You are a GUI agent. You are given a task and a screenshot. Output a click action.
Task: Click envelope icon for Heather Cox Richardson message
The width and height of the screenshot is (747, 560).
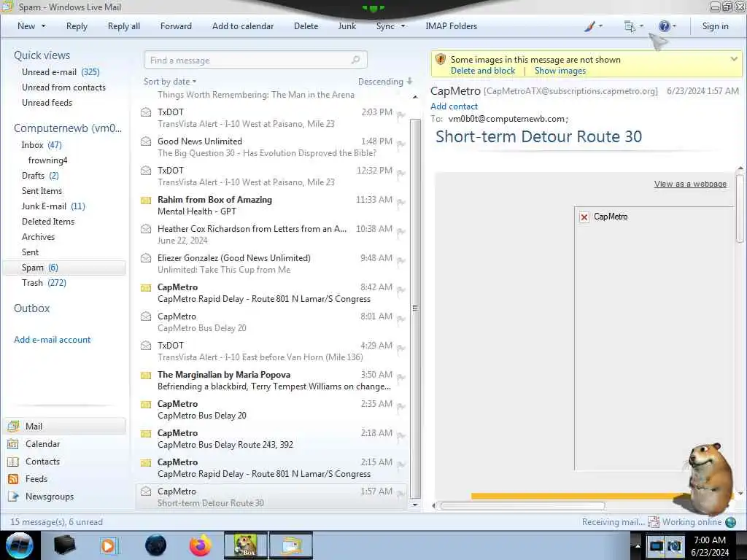click(146, 229)
